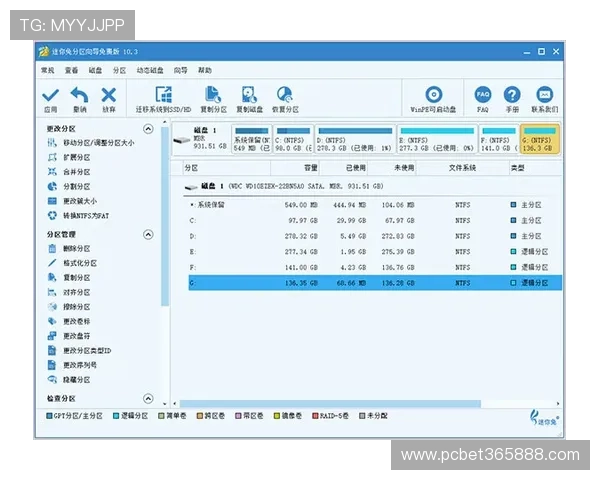
Task: Choose Delete Partition (删除分区) in sidebar
Action: pos(69,248)
